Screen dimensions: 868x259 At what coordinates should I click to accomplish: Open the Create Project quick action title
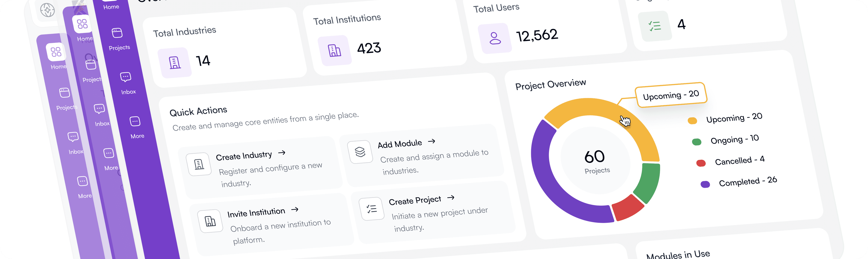pos(415,200)
